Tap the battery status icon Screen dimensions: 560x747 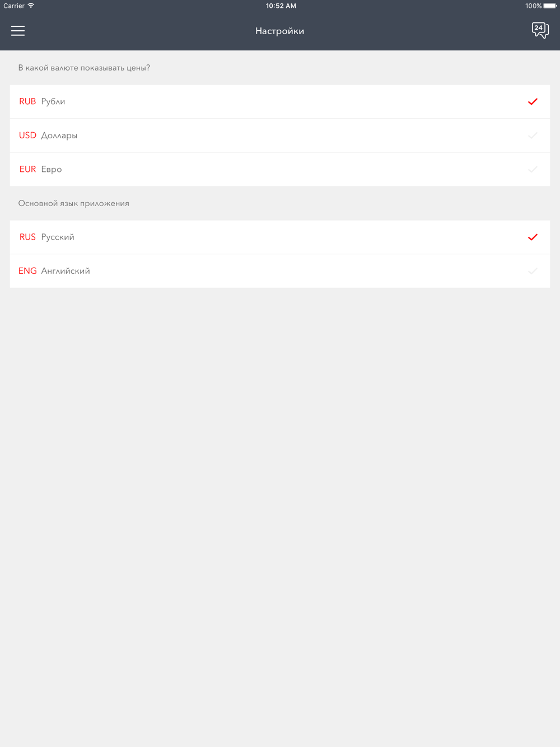[x=550, y=6]
